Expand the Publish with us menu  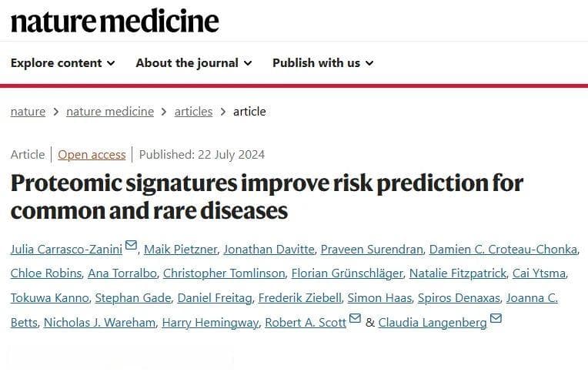pyautogui.click(x=323, y=63)
